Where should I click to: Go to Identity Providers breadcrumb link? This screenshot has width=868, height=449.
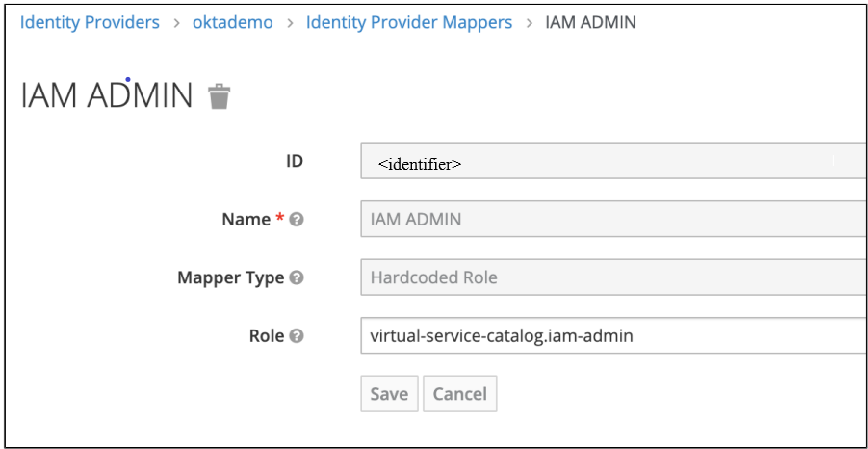(90, 23)
